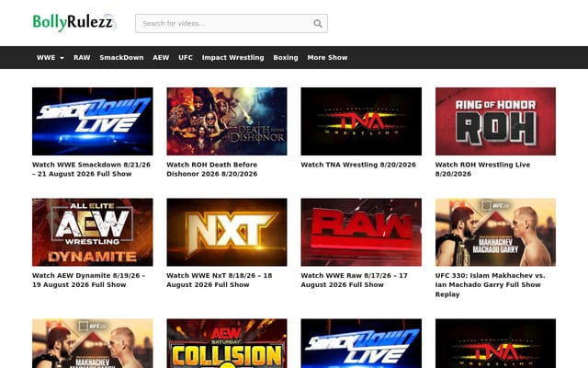Open the AEW Dynamite thumbnail
This screenshot has height=368, width=588.
click(x=93, y=232)
